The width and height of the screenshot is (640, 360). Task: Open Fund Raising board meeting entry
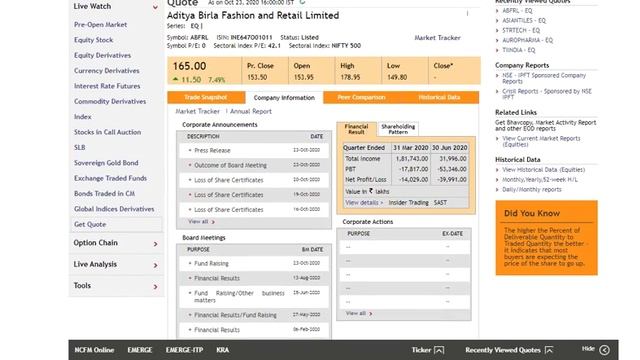point(211,263)
